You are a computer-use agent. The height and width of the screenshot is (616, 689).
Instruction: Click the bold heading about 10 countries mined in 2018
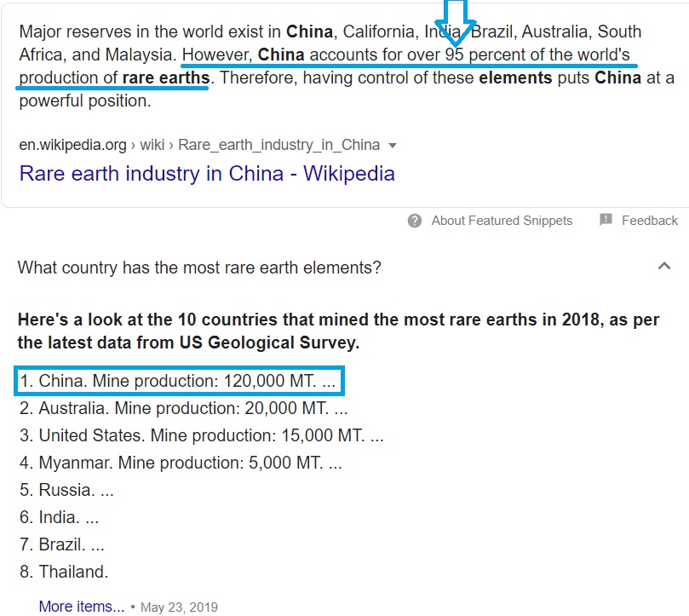338,331
